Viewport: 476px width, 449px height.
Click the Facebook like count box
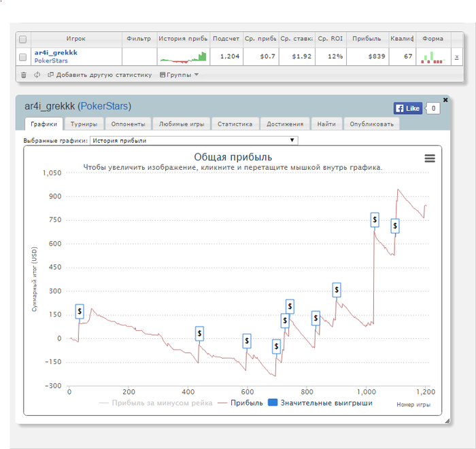click(433, 108)
